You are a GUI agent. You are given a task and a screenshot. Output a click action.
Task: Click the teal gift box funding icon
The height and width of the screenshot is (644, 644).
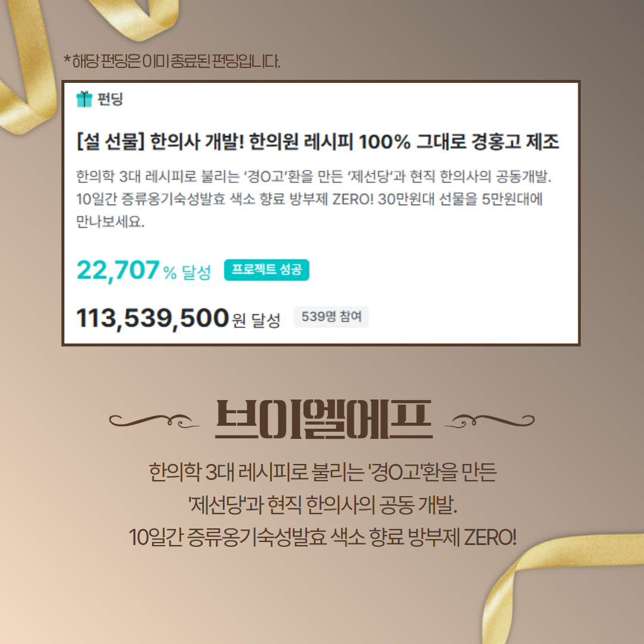(x=84, y=99)
